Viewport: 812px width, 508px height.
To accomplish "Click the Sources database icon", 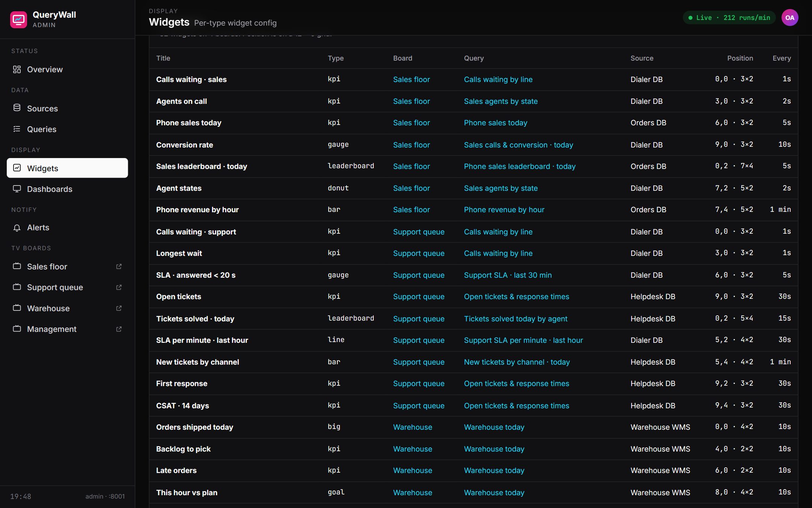I will click(17, 108).
